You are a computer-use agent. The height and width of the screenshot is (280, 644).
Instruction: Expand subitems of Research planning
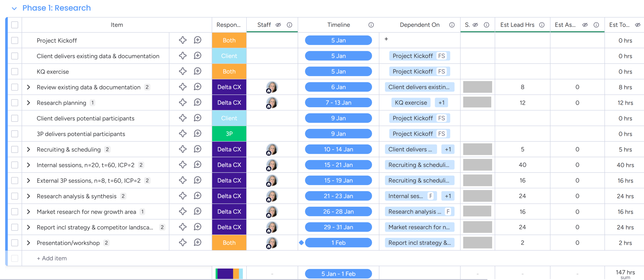(28, 103)
